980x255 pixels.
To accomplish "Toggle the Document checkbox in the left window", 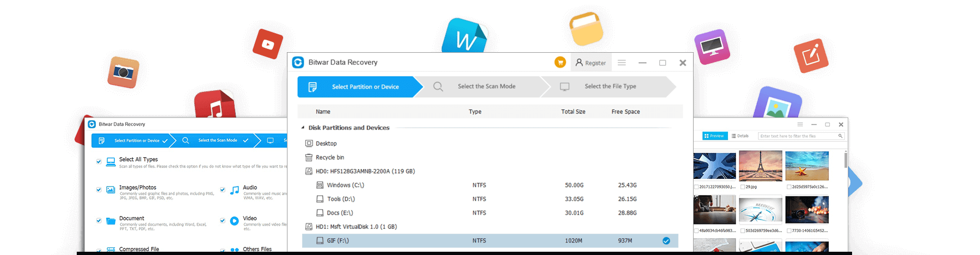I will click(99, 221).
